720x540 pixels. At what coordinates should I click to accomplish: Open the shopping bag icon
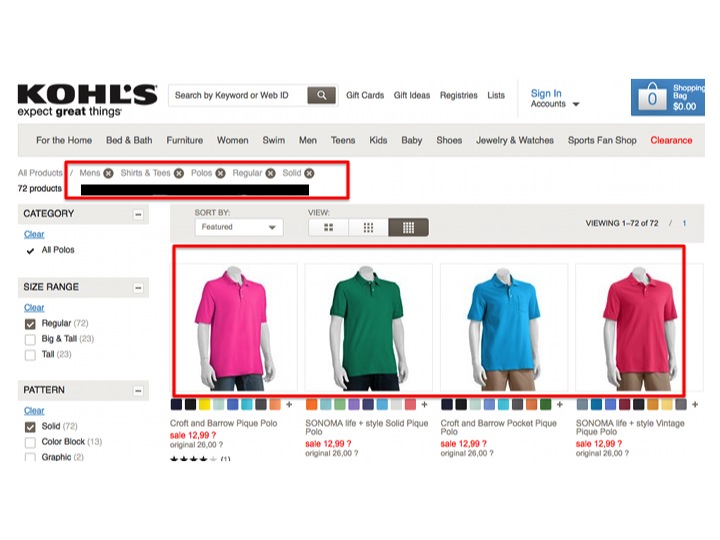652,97
